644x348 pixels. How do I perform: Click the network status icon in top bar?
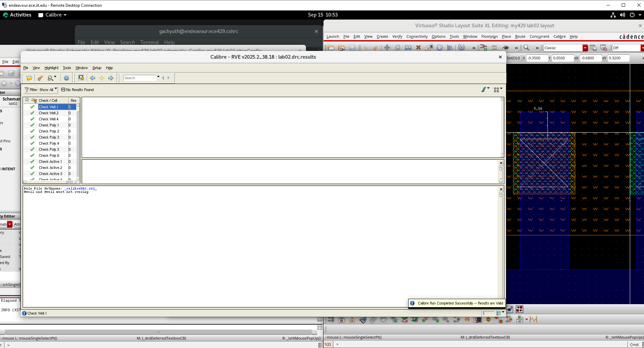(x=613, y=15)
